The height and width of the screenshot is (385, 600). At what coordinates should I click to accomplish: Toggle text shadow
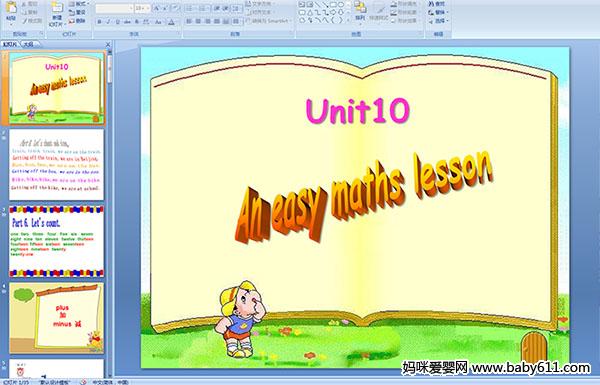[x=137, y=22]
